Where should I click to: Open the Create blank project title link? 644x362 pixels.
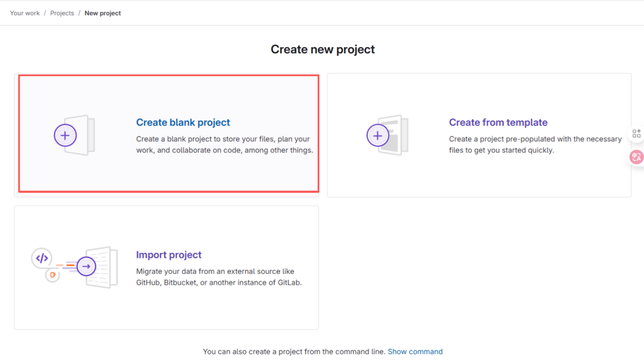coord(183,123)
